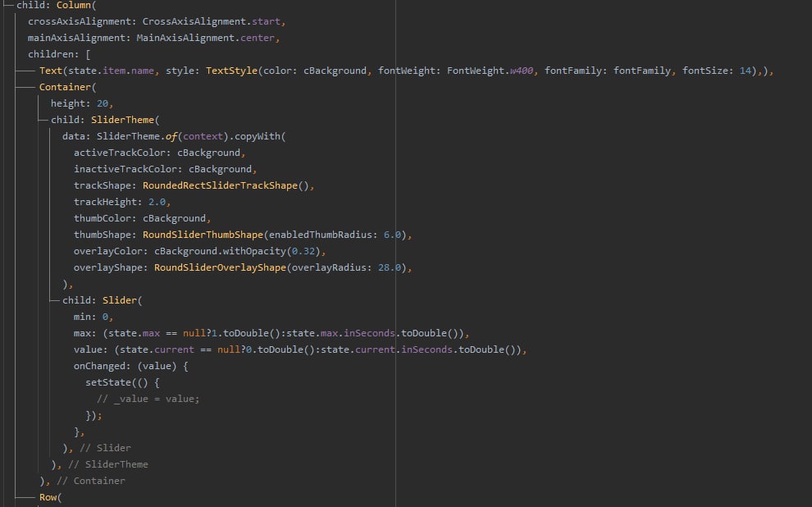Click 'overlayColor: cBackground.withOpacity(0.32)' line
The width and height of the screenshot is (812, 507).
coord(200,251)
